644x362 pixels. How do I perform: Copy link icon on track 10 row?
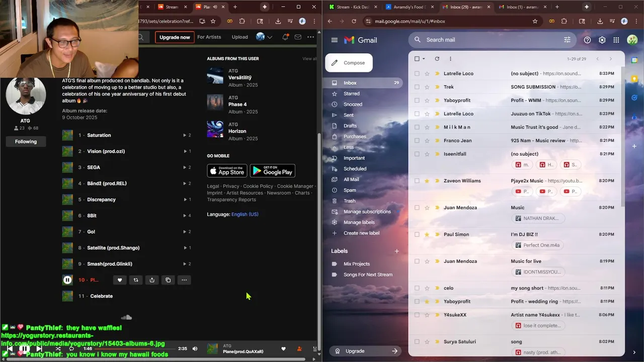coord(168,280)
